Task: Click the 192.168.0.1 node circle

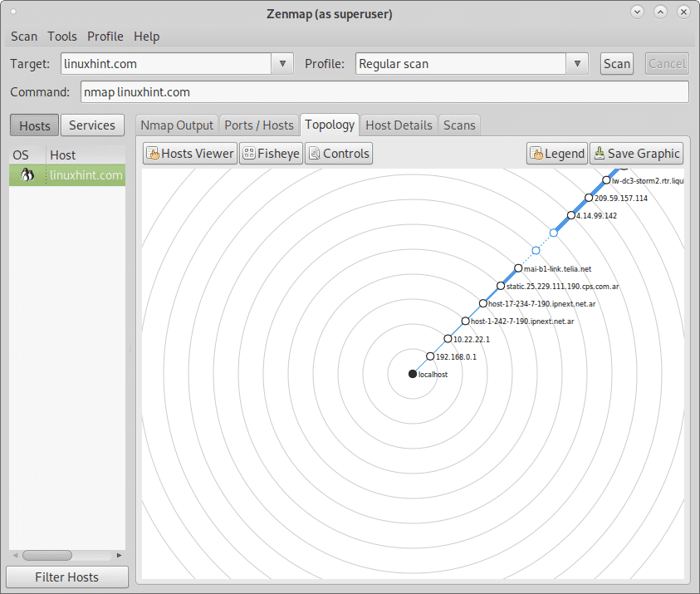Action: [x=430, y=356]
